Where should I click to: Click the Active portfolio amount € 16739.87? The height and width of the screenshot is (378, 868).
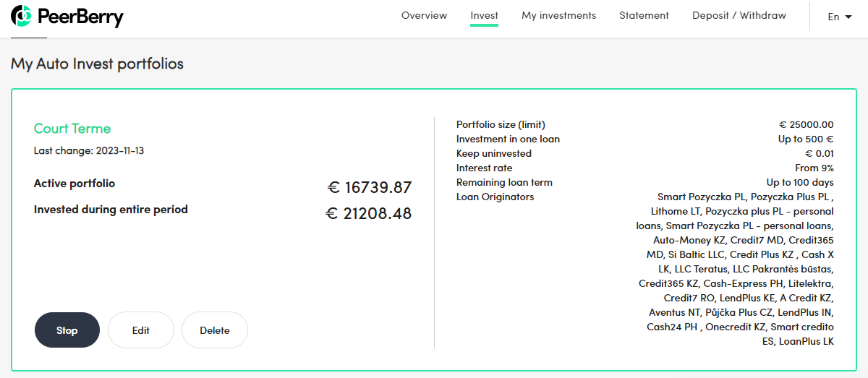coord(369,188)
